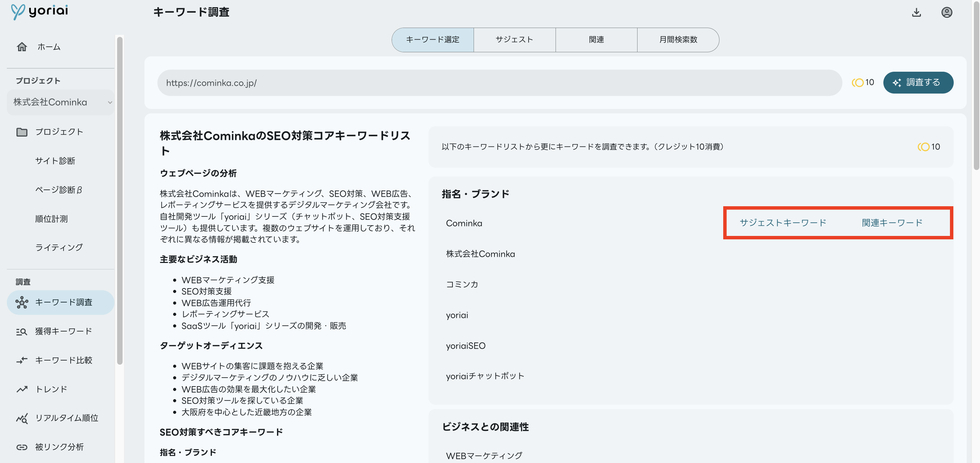Image resolution: width=980 pixels, height=463 pixels.
Task: Select キーワード調査 in the sidebar
Action: (61, 303)
